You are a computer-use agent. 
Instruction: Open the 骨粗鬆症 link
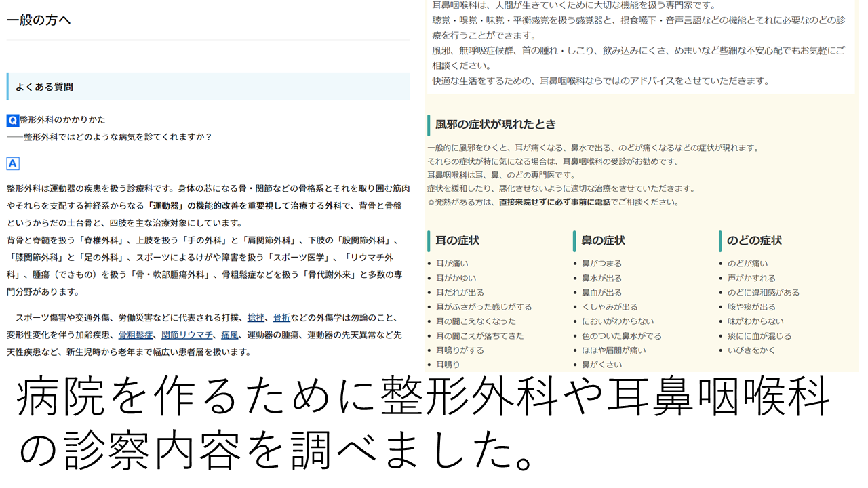136,335
